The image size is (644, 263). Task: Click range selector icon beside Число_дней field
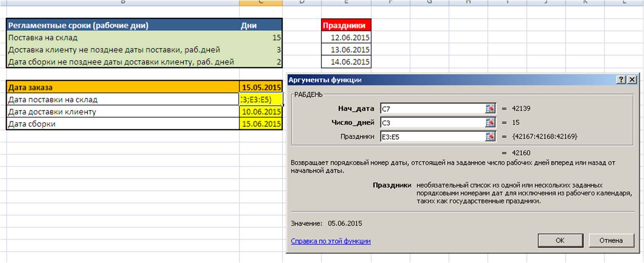490,123
